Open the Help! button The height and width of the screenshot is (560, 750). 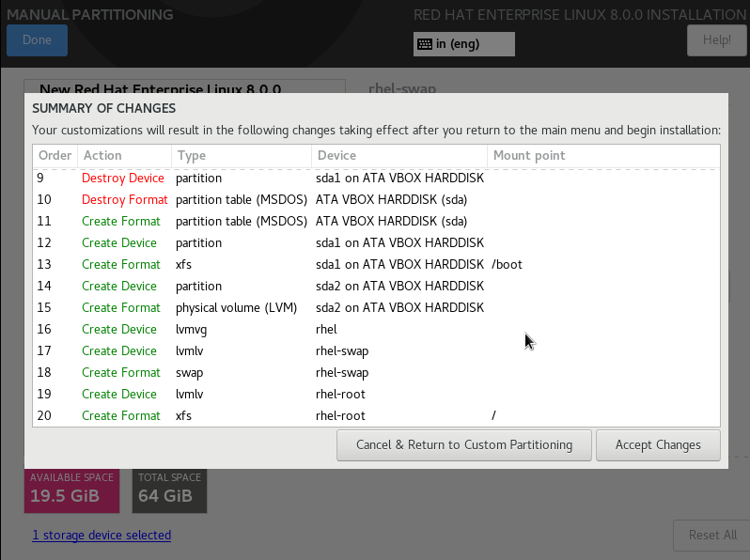(x=716, y=40)
